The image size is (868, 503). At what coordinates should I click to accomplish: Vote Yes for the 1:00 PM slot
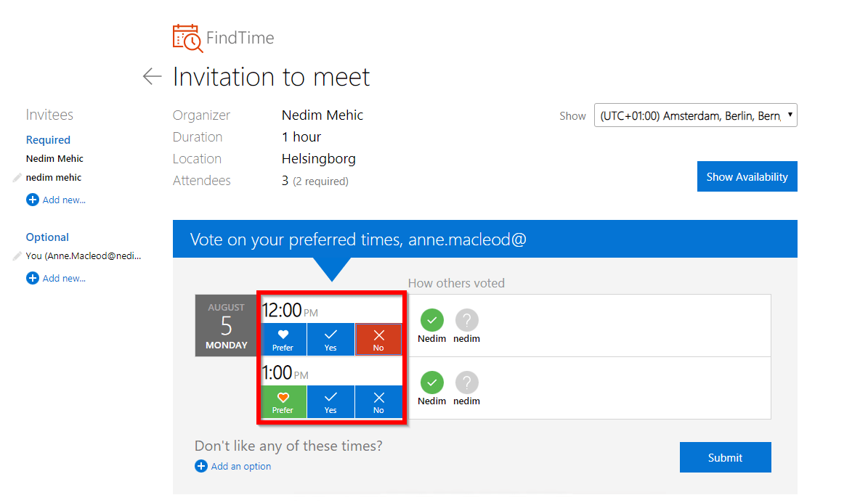330,401
